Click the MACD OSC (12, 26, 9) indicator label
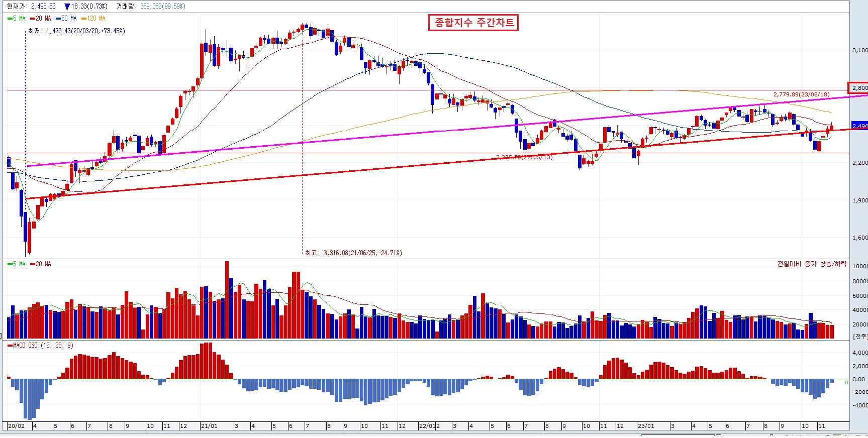The height and width of the screenshot is (438, 868). [40, 346]
